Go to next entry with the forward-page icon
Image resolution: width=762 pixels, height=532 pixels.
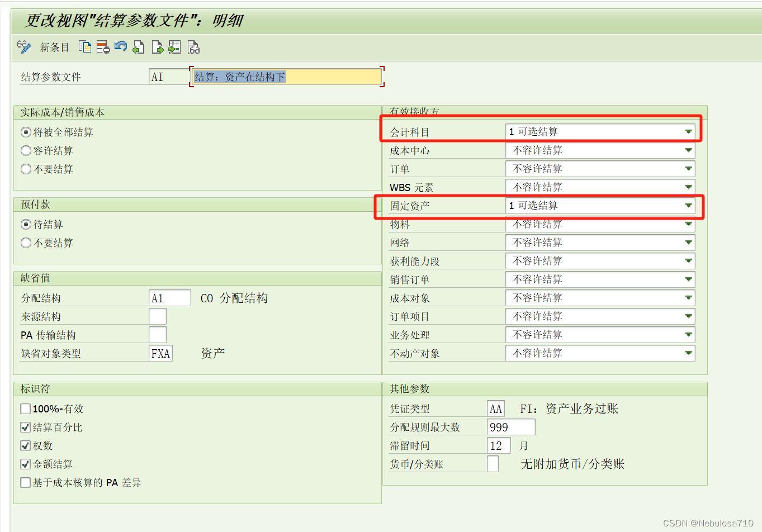(x=156, y=47)
